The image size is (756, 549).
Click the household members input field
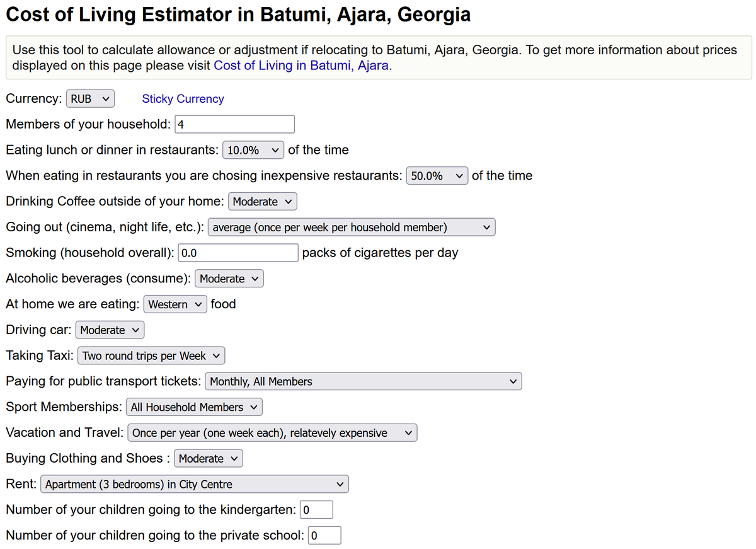click(x=234, y=124)
